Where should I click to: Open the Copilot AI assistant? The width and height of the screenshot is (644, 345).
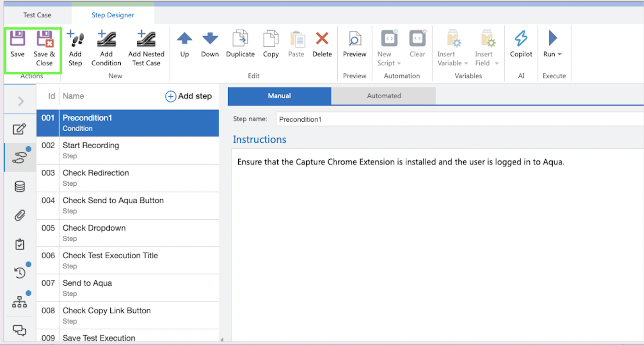click(521, 39)
